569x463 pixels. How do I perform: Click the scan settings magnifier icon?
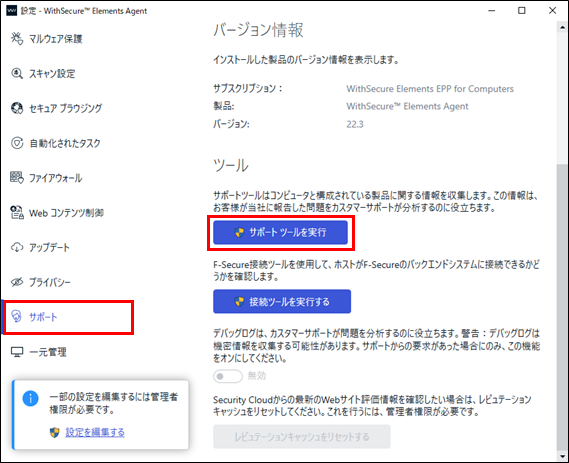(x=17, y=73)
